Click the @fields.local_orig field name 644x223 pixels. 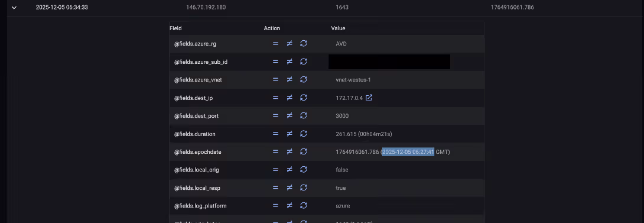click(x=196, y=170)
